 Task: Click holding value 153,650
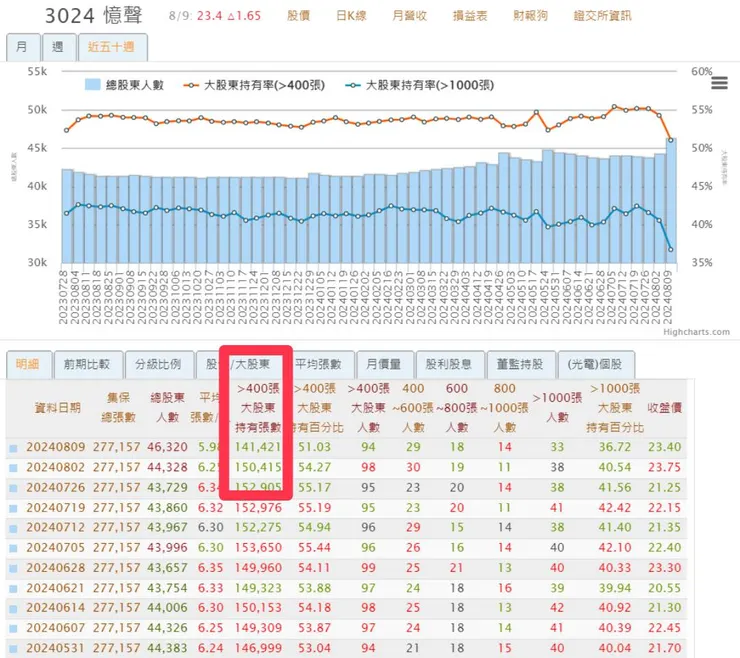(258, 548)
